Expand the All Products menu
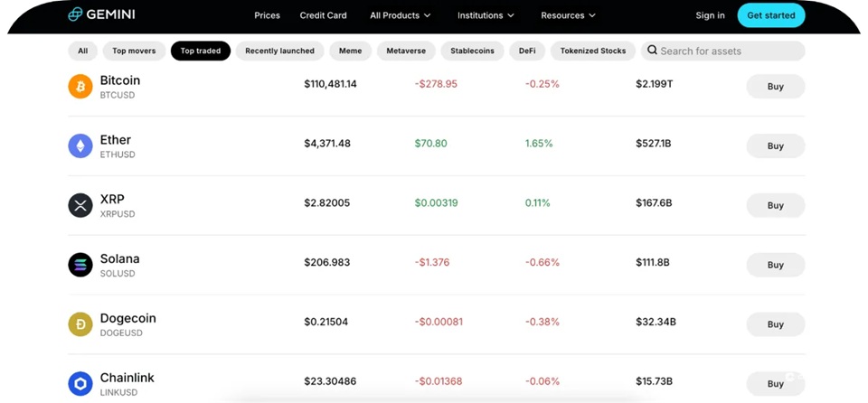Screen dimensions: 868x403 pos(401,15)
